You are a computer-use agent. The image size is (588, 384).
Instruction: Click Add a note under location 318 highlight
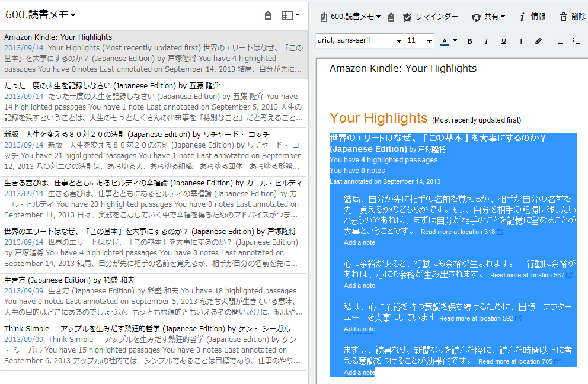(x=360, y=242)
